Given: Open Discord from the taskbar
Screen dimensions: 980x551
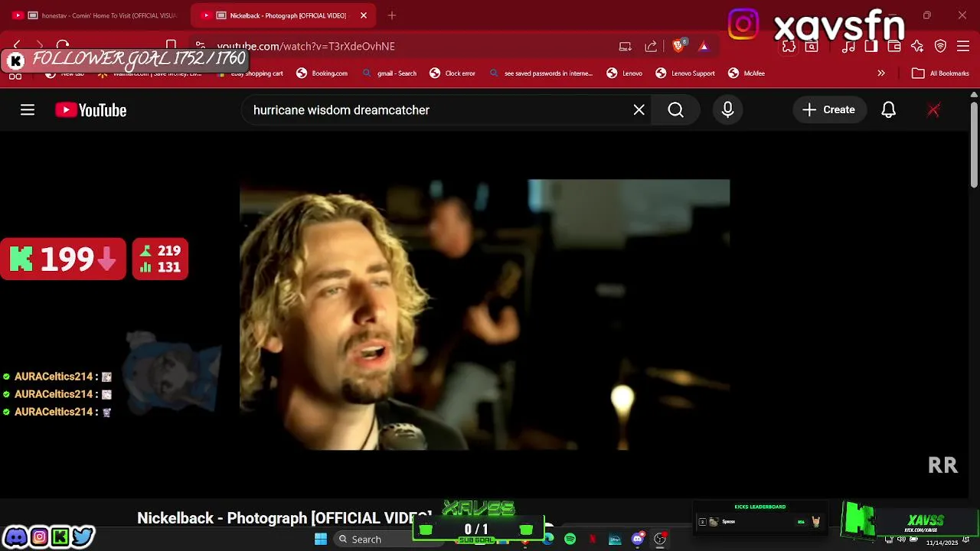Looking at the screenshot, I should [637, 539].
